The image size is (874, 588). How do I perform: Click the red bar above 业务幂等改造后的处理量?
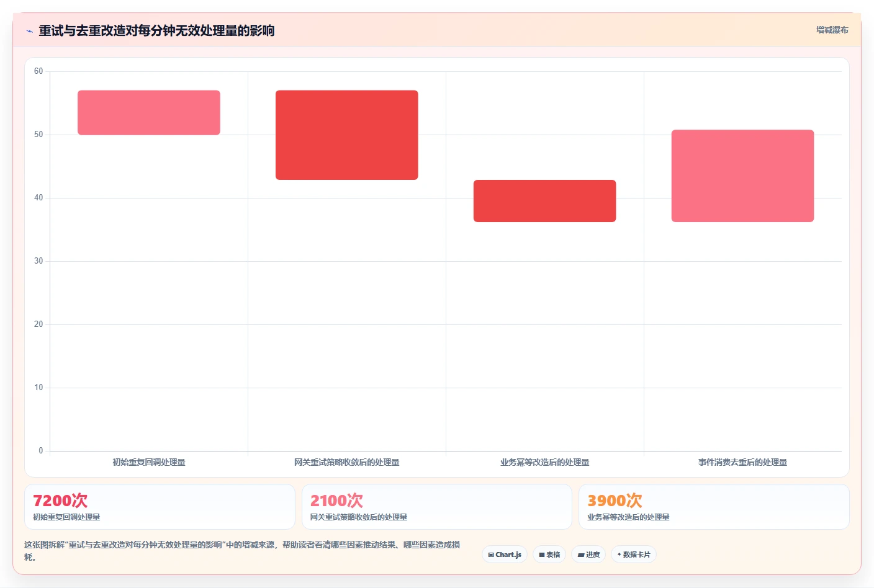coord(545,201)
